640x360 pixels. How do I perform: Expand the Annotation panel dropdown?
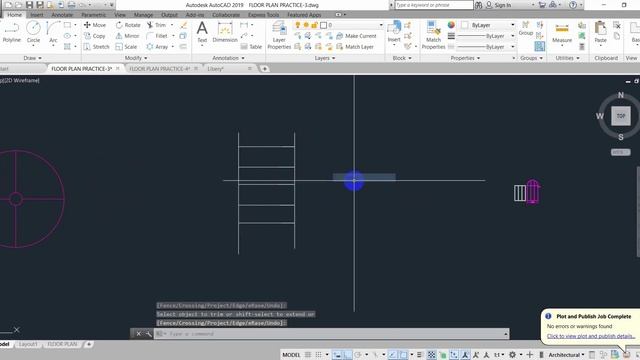[228, 58]
